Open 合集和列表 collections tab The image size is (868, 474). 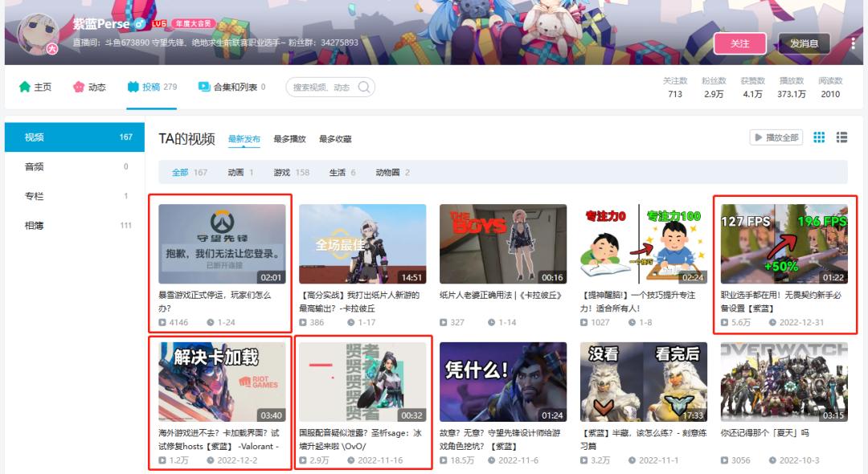(x=232, y=87)
